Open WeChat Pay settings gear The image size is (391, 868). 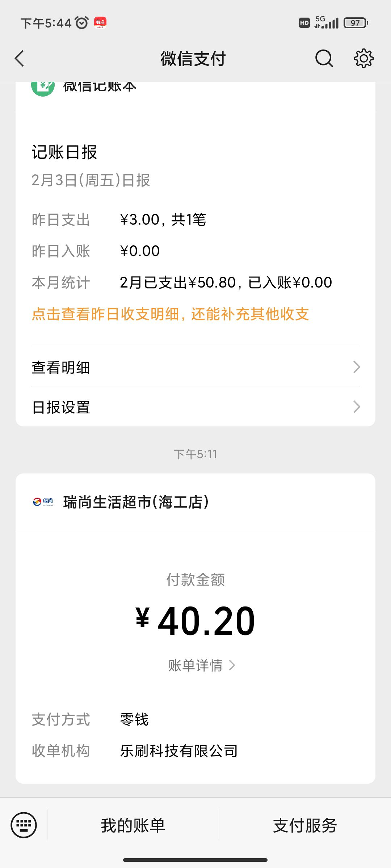[x=363, y=59]
